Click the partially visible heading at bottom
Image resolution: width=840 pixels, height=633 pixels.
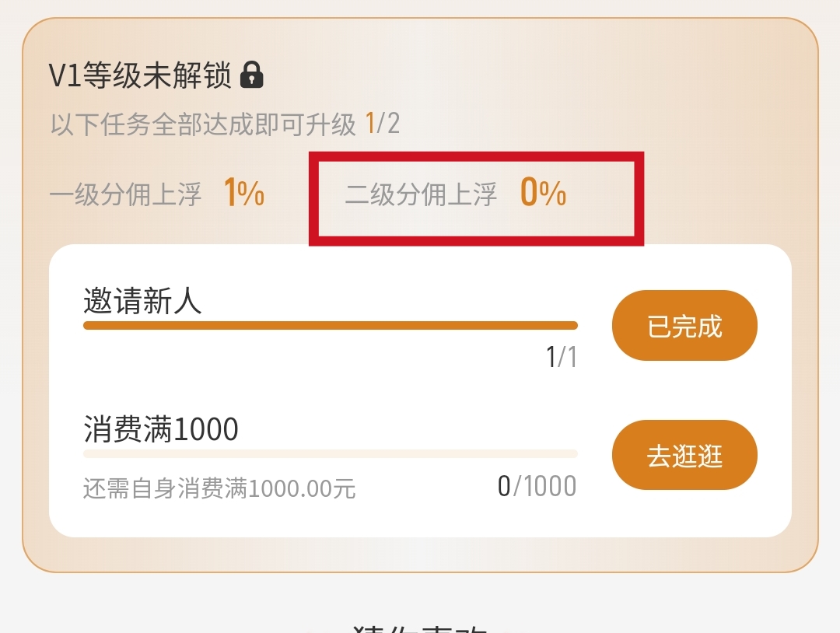pos(420,628)
